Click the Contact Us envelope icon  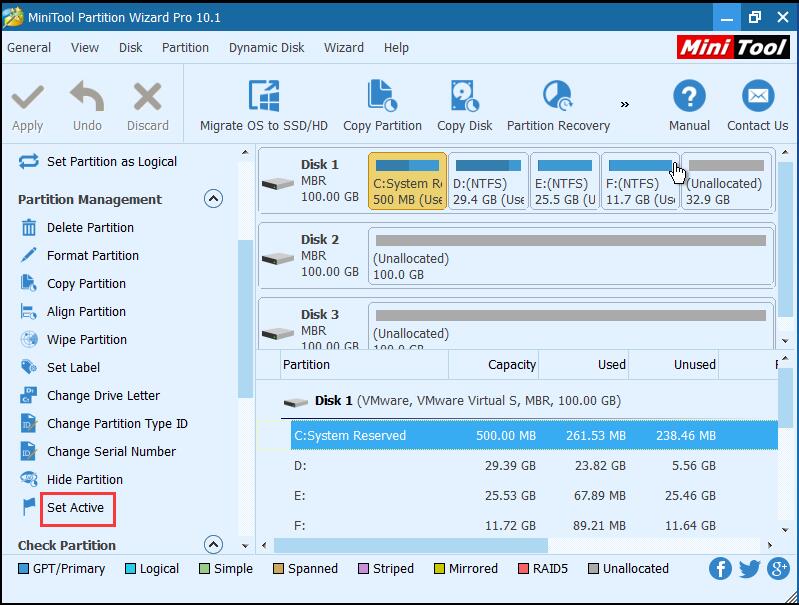(x=758, y=96)
